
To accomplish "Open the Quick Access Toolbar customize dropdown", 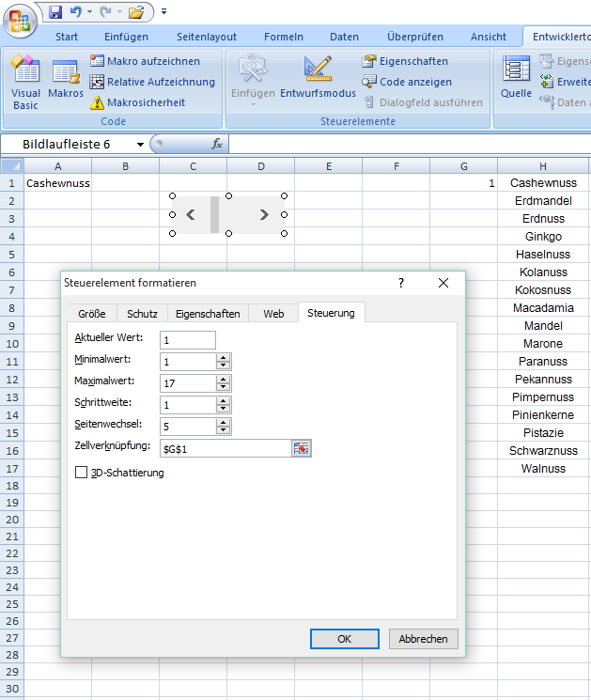I will click(163, 12).
